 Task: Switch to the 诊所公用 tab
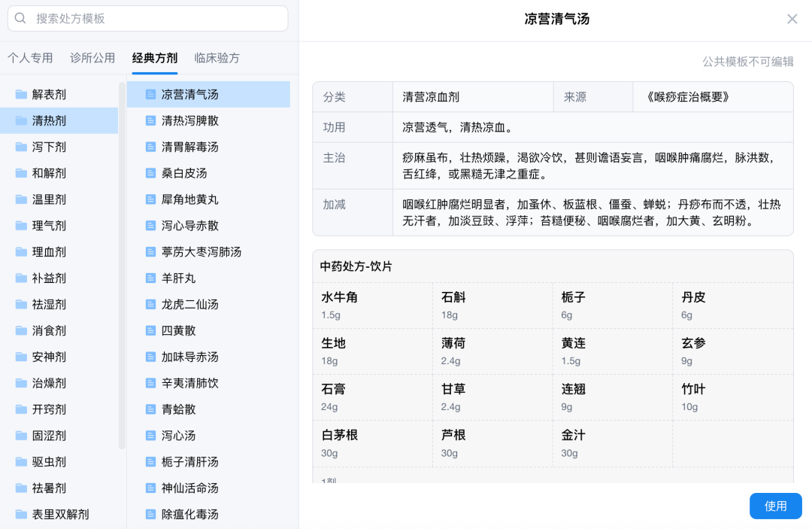(92, 57)
